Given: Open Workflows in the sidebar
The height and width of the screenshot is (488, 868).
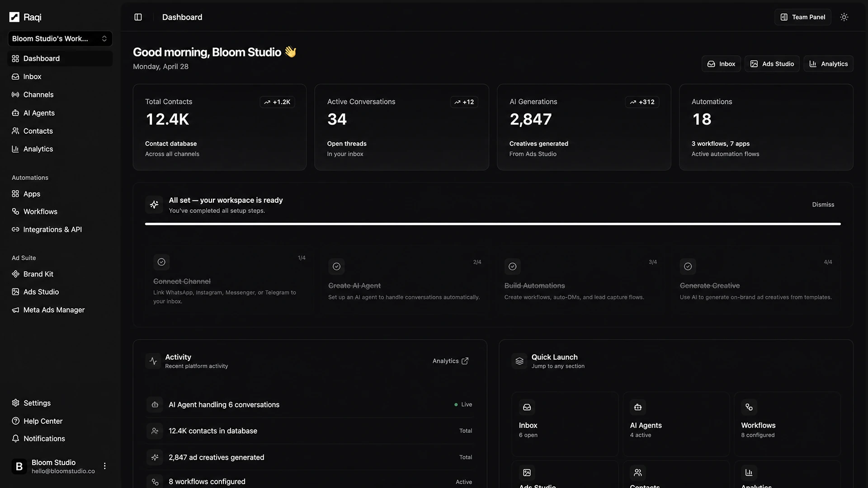Looking at the screenshot, I should (x=60, y=211).
